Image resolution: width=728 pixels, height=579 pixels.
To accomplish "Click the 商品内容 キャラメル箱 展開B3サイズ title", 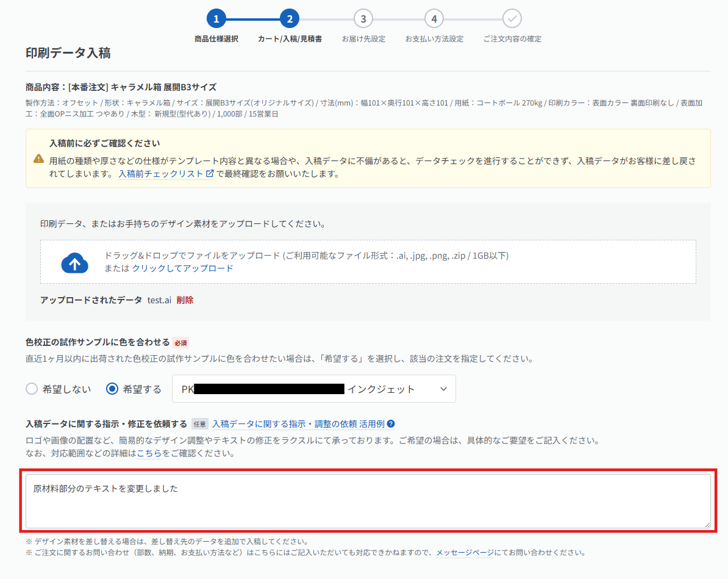I will click(x=121, y=87).
